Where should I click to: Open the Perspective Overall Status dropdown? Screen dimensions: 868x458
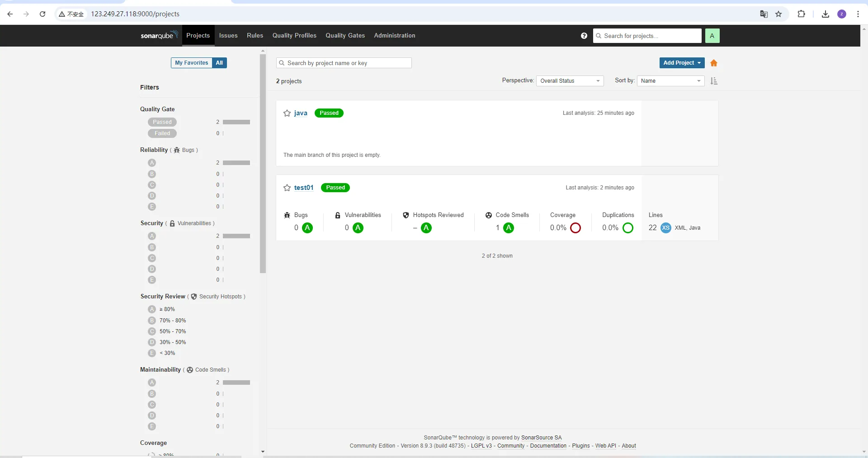point(570,81)
